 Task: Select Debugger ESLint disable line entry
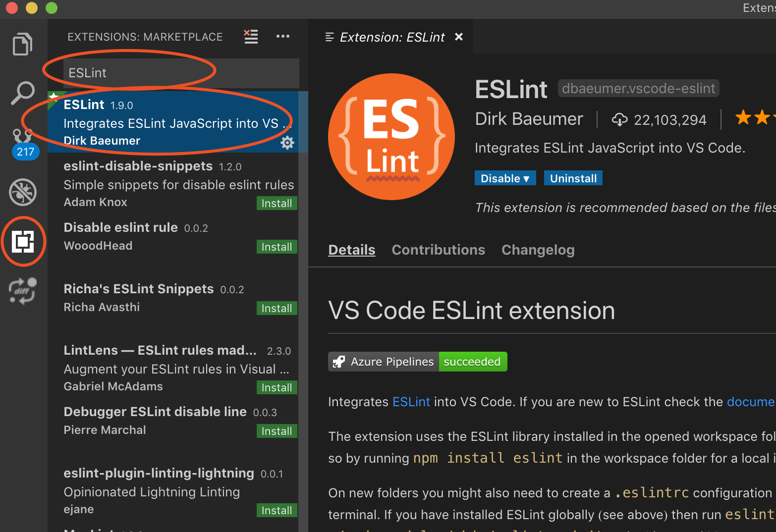(177, 429)
